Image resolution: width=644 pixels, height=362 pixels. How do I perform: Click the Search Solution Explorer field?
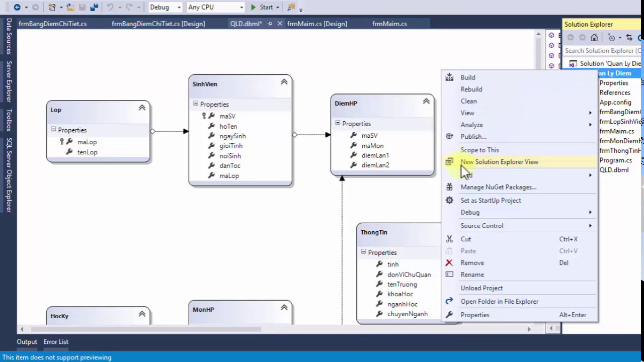(x=602, y=50)
